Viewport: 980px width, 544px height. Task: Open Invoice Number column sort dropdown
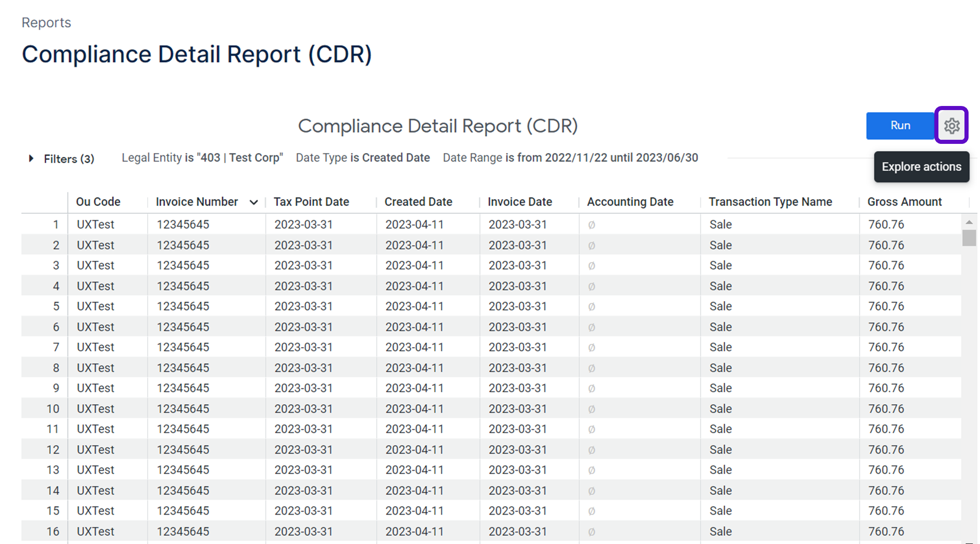[254, 202]
